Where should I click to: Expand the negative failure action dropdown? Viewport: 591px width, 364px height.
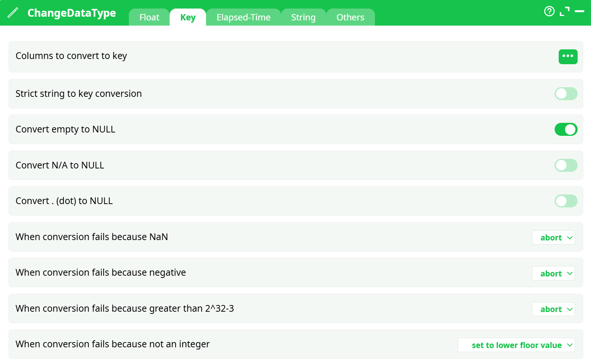point(553,273)
